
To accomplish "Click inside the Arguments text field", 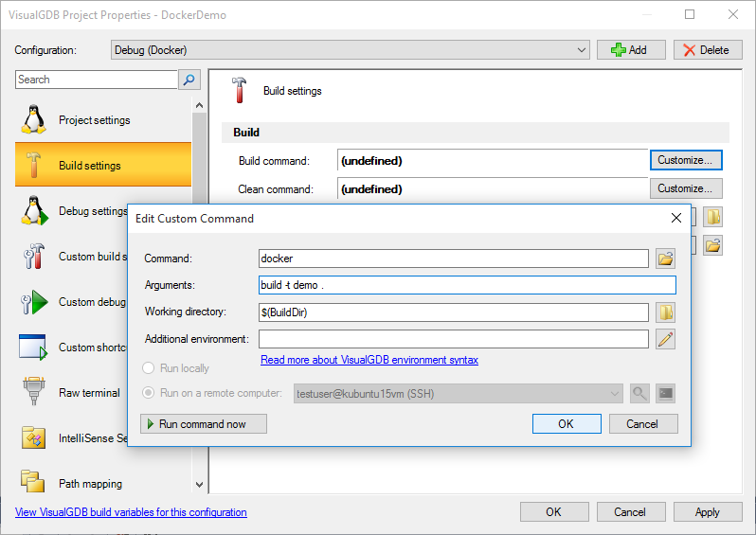I will [467, 285].
